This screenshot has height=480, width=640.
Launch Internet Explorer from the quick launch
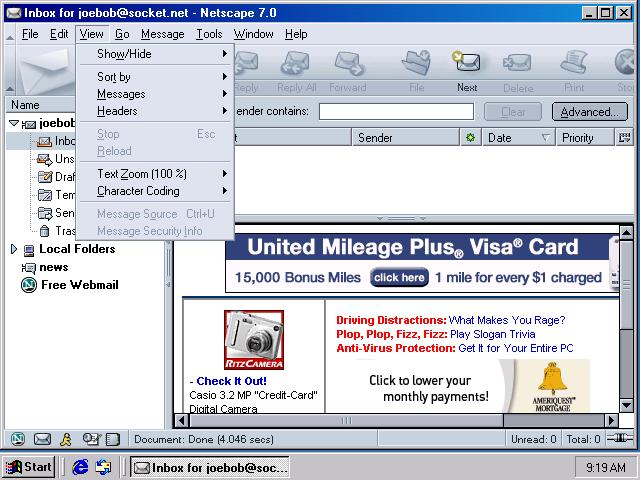80,467
